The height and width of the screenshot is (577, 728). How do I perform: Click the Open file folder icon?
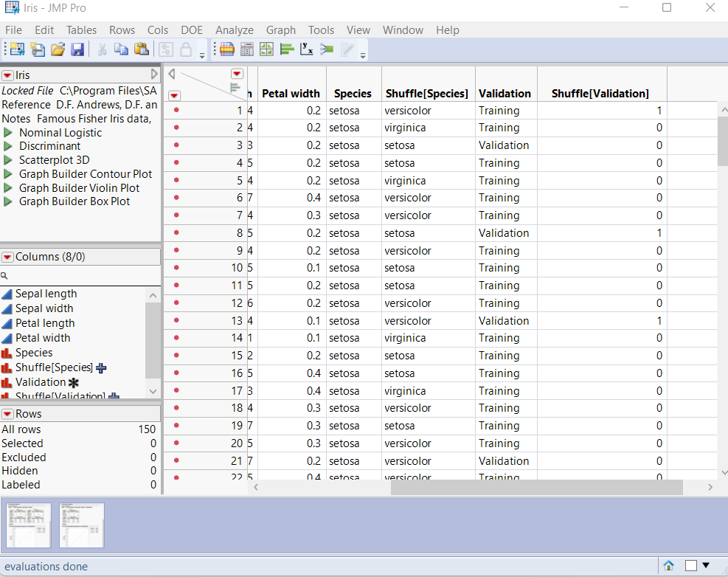[58, 49]
